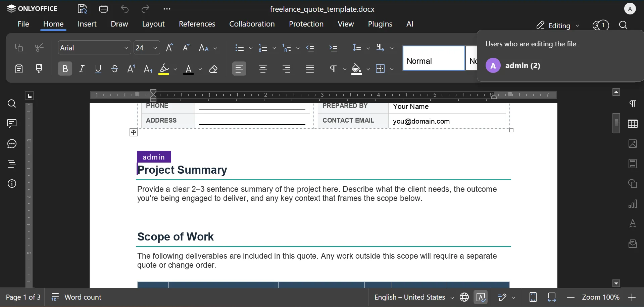Open the Headings navigation panel
Viewport: 644px width, 307px height.
(x=12, y=164)
